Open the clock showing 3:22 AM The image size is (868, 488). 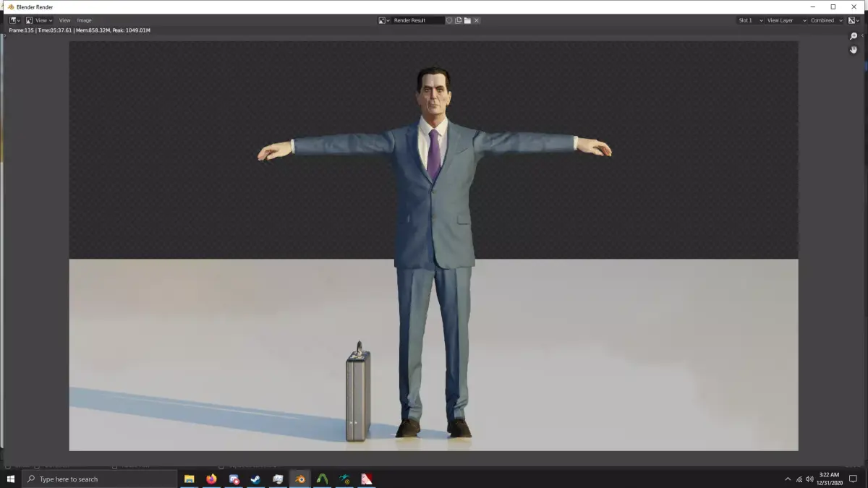click(829, 479)
